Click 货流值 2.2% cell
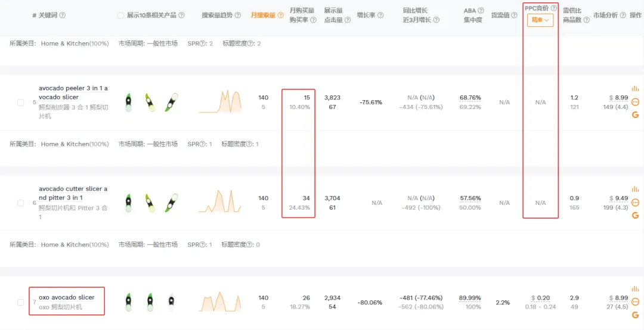The width and height of the screenshot is (644, 330). pos(503,303)
